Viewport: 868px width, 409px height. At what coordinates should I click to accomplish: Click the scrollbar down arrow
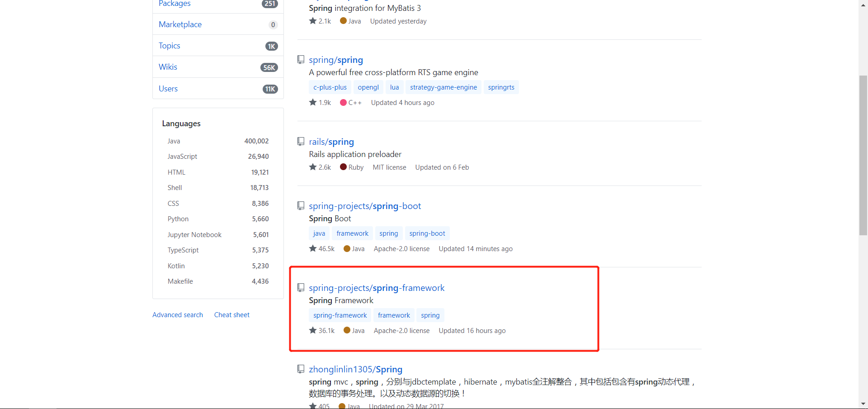click(x=863, y=404)
